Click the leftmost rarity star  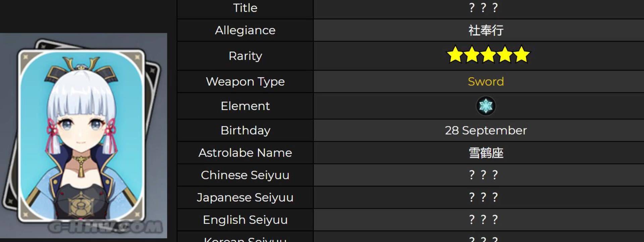tap(455, 55)
